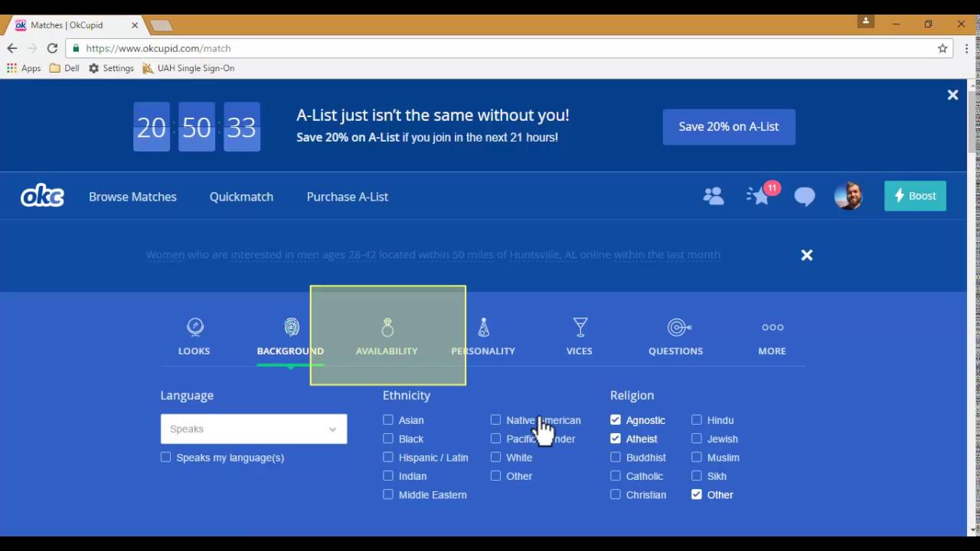The width and height of the screenshot is (980, 551).
Task: Close the search filter summary
Action: (807, 255)
